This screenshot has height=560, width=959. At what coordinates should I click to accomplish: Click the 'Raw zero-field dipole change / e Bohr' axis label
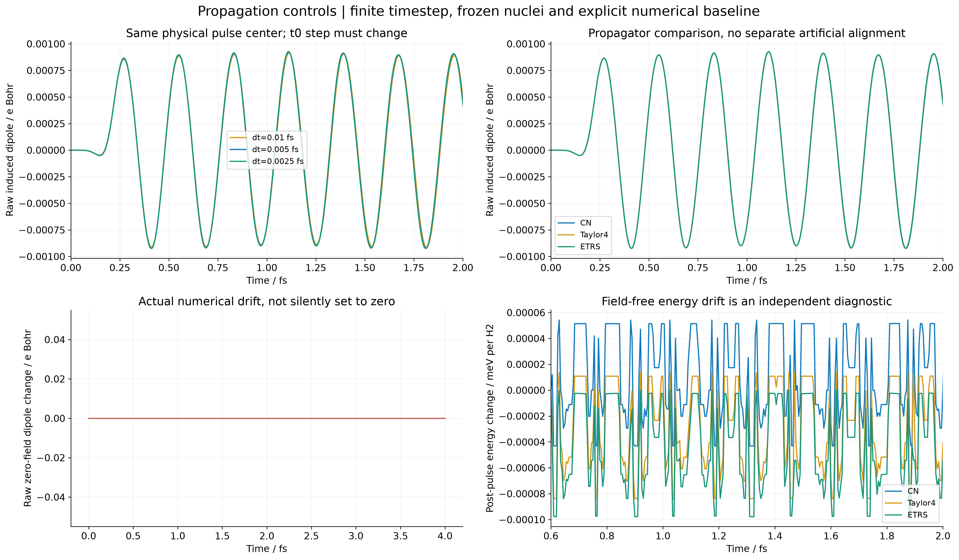(27, 418)
